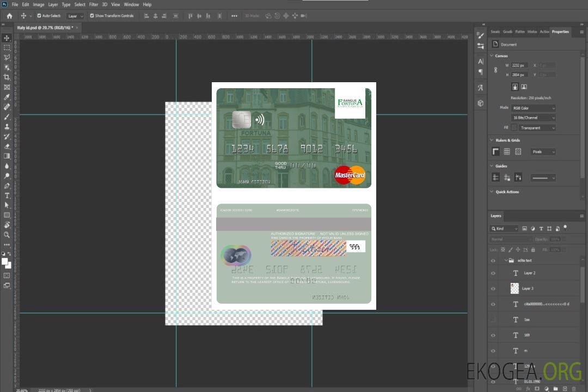Click the canvas Width input field
Image resolution: width=588 pixels, height=392 pixels.
[519, 65]
